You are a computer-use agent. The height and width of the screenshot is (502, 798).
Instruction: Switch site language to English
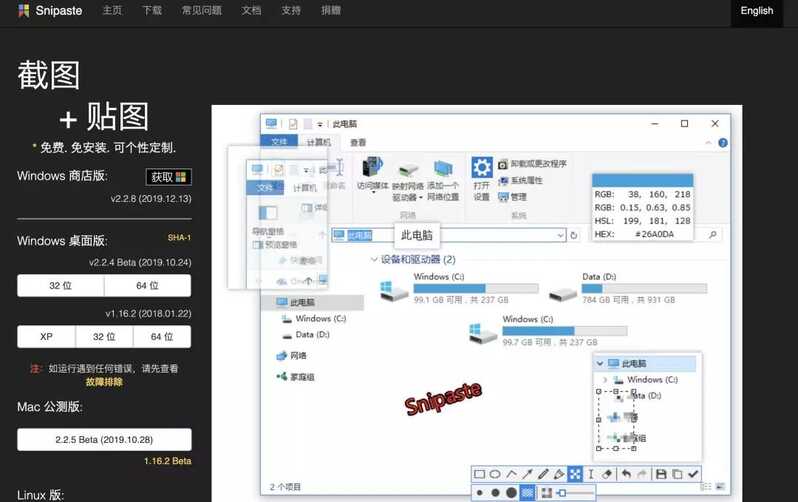(757, 11)
